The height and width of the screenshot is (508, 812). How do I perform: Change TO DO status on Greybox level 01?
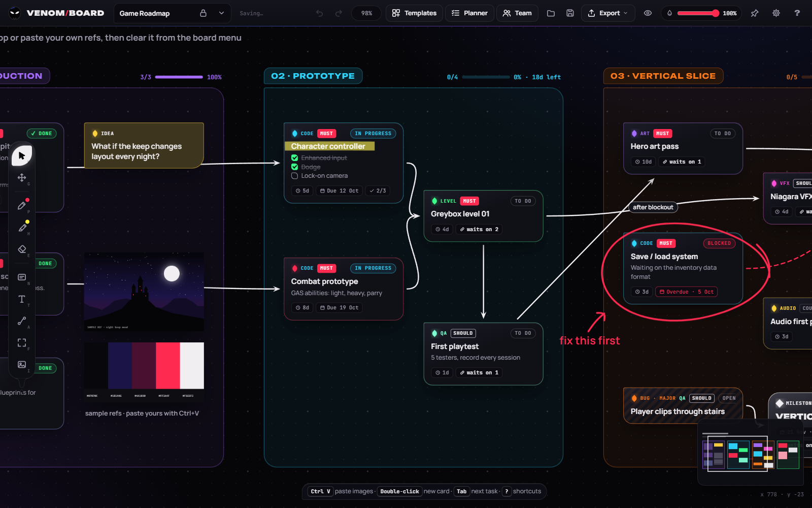(x=523, y=201)
